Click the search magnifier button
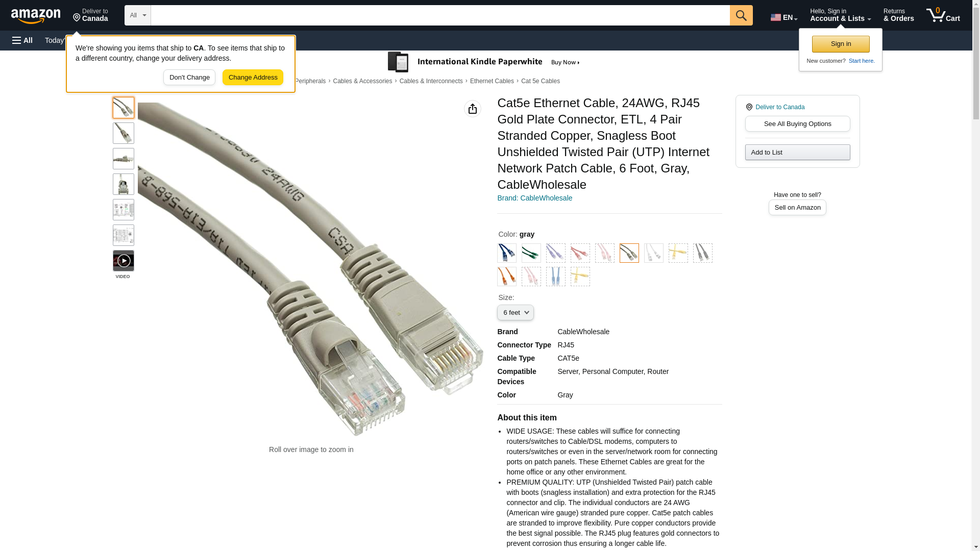Screen dimensions: 980x551 pyautogui.click(x=741, y=15)
